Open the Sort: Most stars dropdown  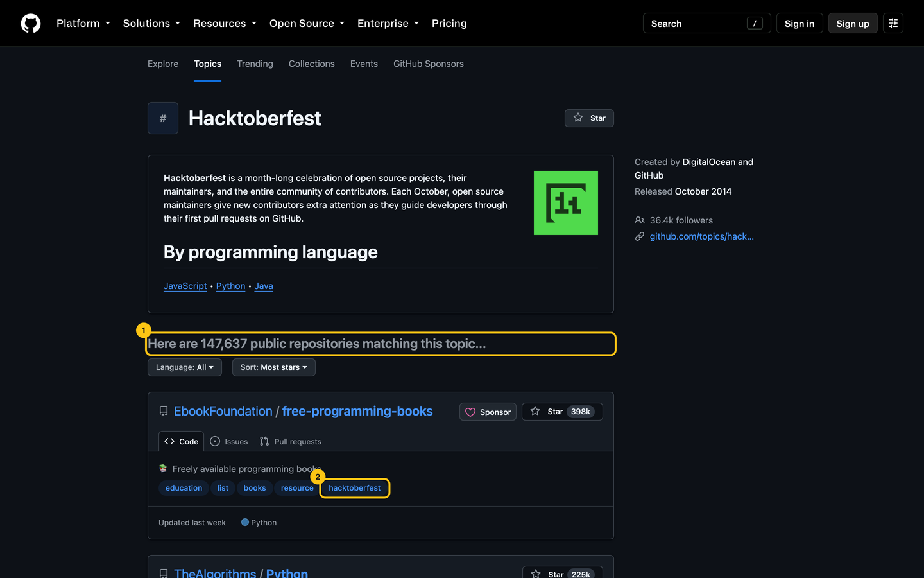pyautogui.click(x=274, y=367)
